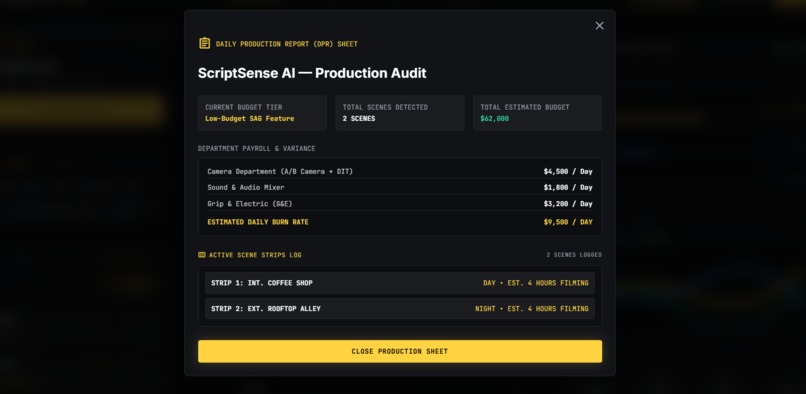Click the ScriptSense AI — Production Audit heading
The width and height of the screenshot is (806, 394).
[312, 73]
